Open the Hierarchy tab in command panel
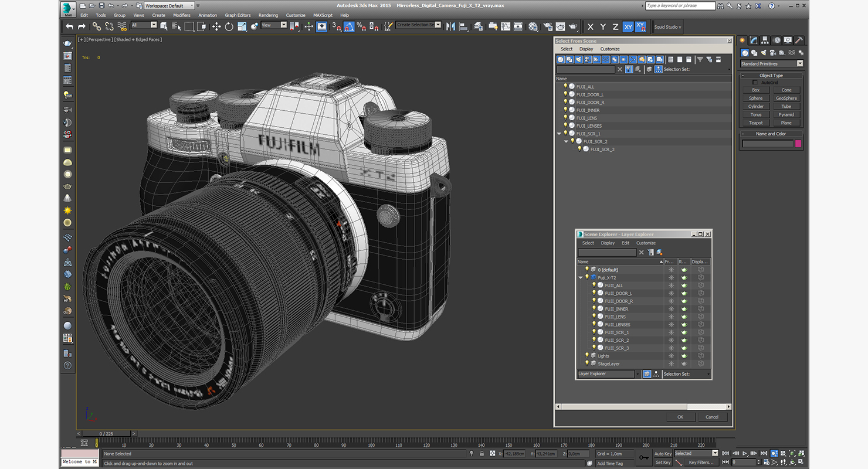The height and width of the screenshot is (469, 868). click(766, 40)
